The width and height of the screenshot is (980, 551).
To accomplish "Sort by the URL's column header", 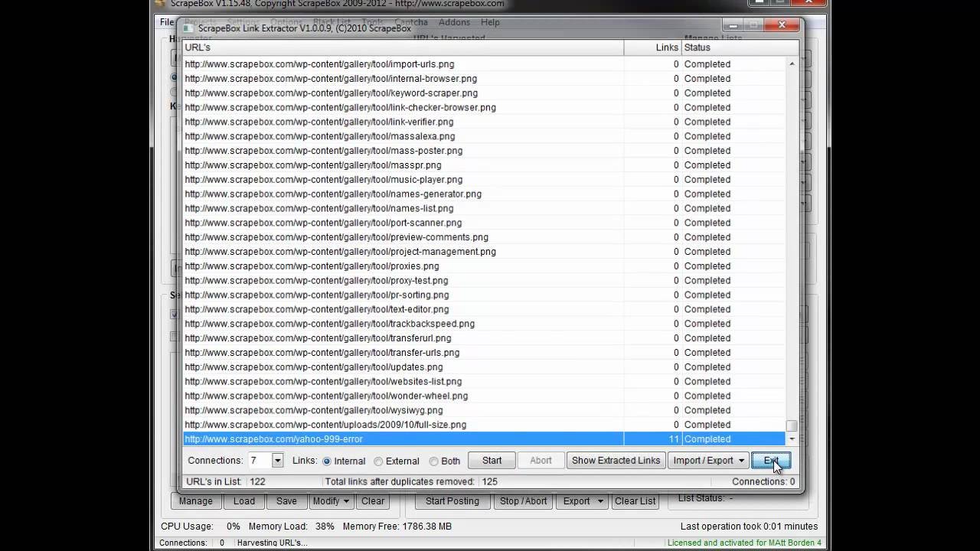I will (403, 47).
